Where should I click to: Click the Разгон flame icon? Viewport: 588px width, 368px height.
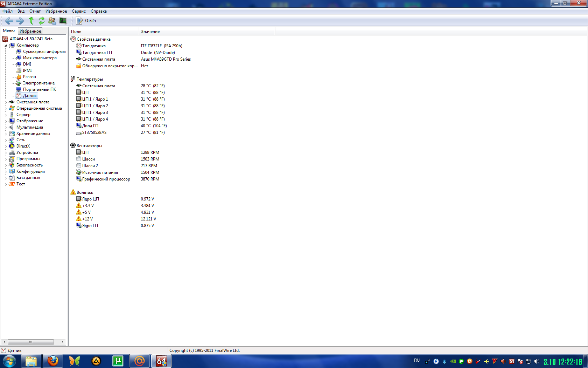pos(19,77)
